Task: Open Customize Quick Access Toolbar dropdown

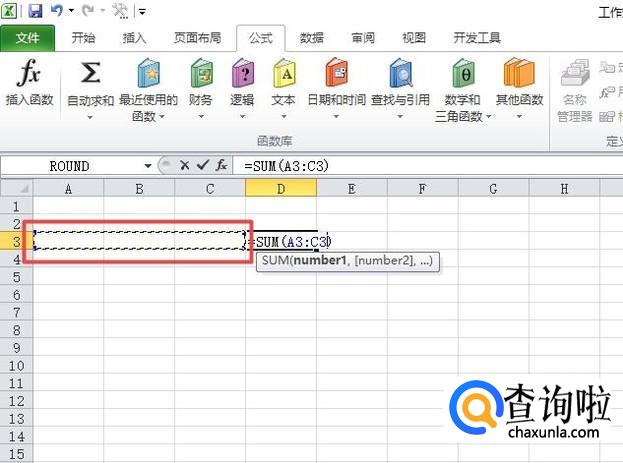Action: (142, 12)
